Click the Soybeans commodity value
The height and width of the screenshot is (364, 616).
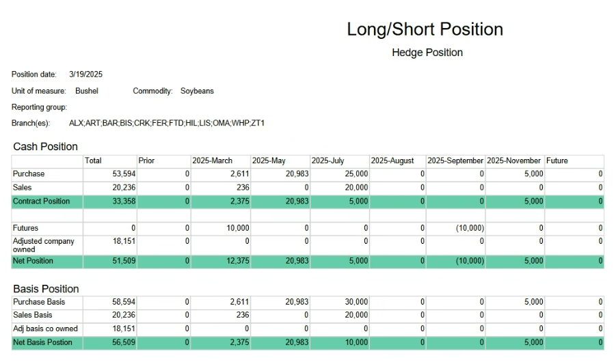[197, 91]
